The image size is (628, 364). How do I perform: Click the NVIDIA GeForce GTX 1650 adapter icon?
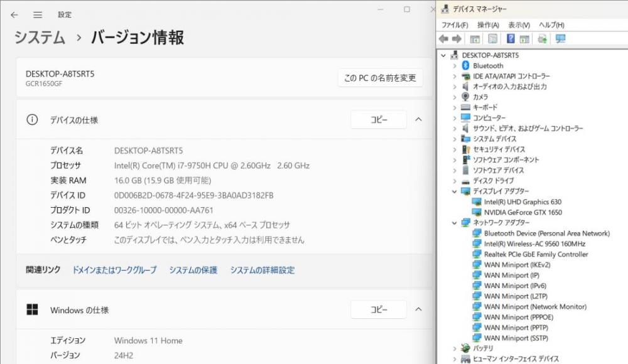[476, 212]
